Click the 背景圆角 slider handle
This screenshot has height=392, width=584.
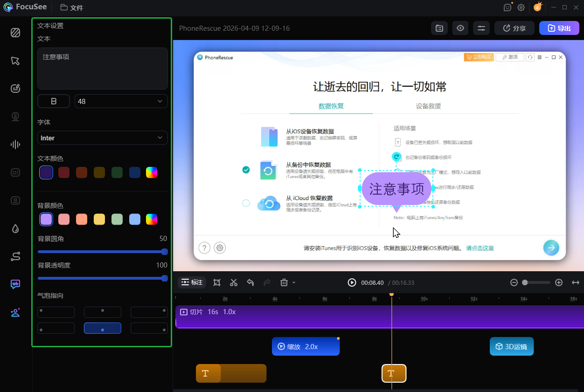tap(164, 252)
